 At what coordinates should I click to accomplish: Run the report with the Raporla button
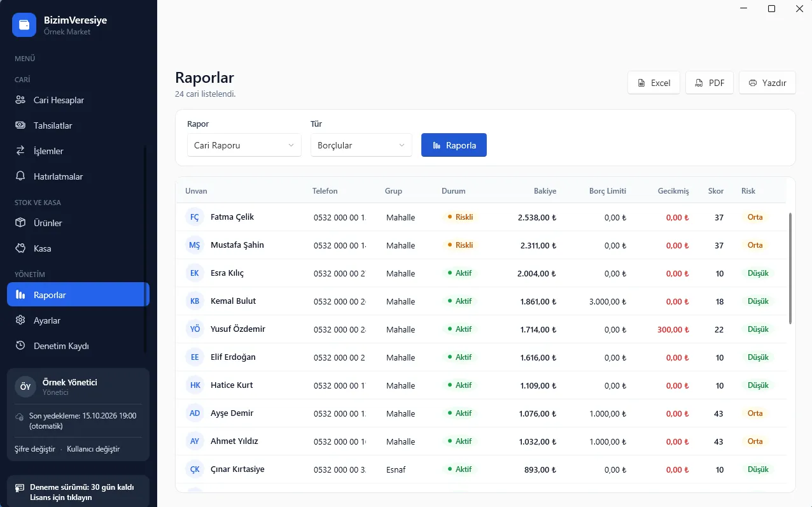[454, 145]
